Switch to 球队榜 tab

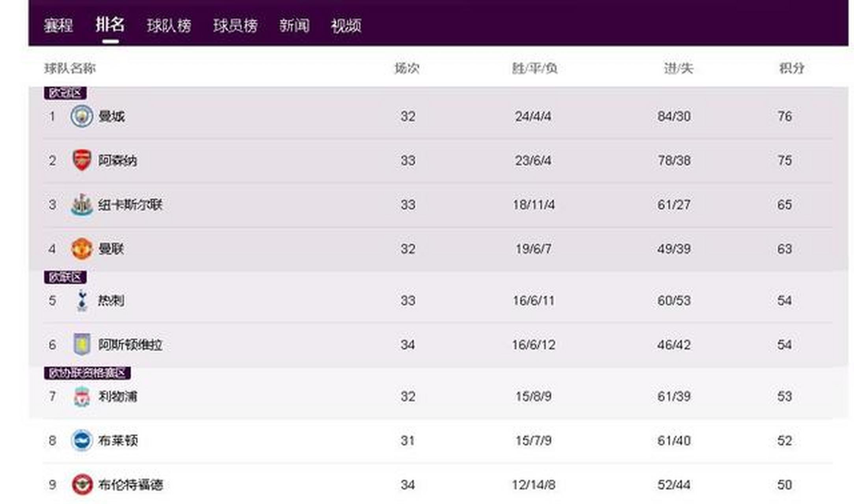(169, 26)
